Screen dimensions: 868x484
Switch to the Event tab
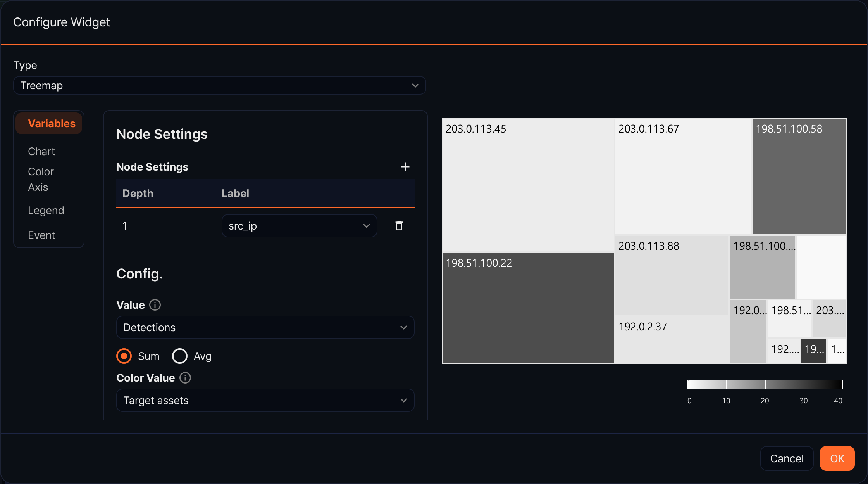coord(41,235)
